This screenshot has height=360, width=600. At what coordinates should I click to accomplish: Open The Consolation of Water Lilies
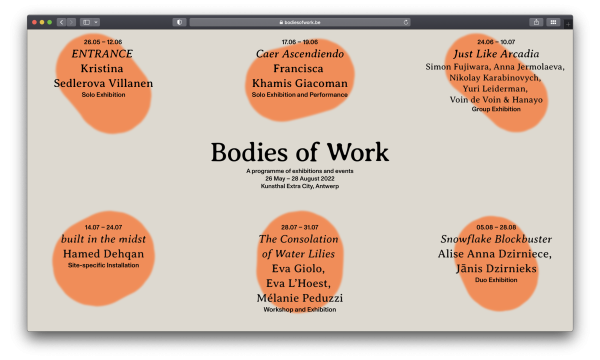coord(298,246)
